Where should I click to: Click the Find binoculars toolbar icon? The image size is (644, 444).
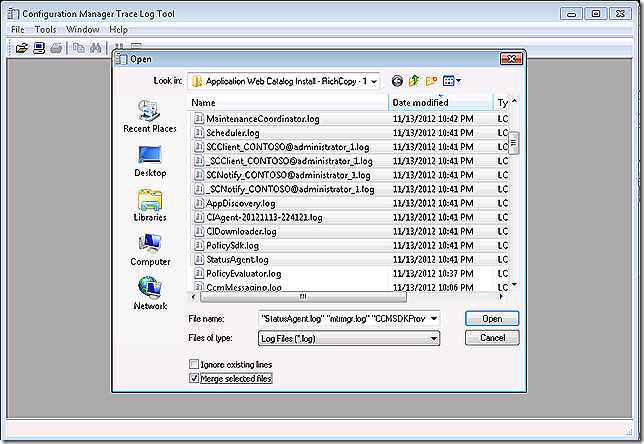(x=96, y=48)
